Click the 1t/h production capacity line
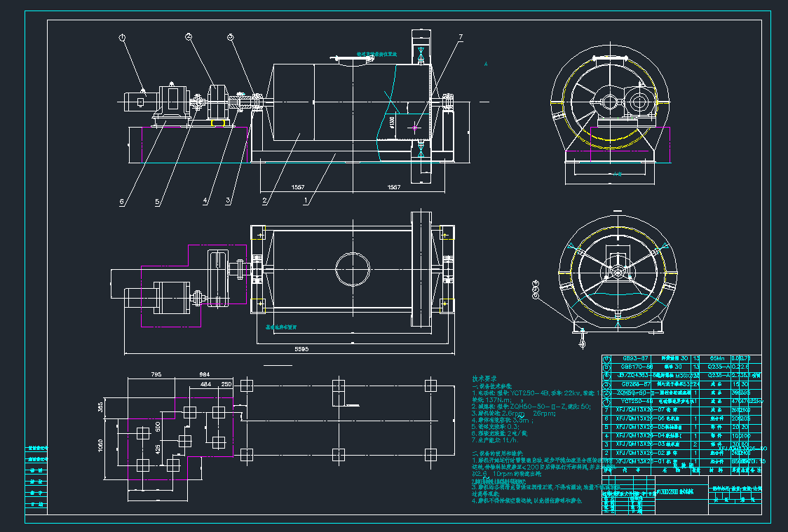The image size is (788, 532). point(494,439)
